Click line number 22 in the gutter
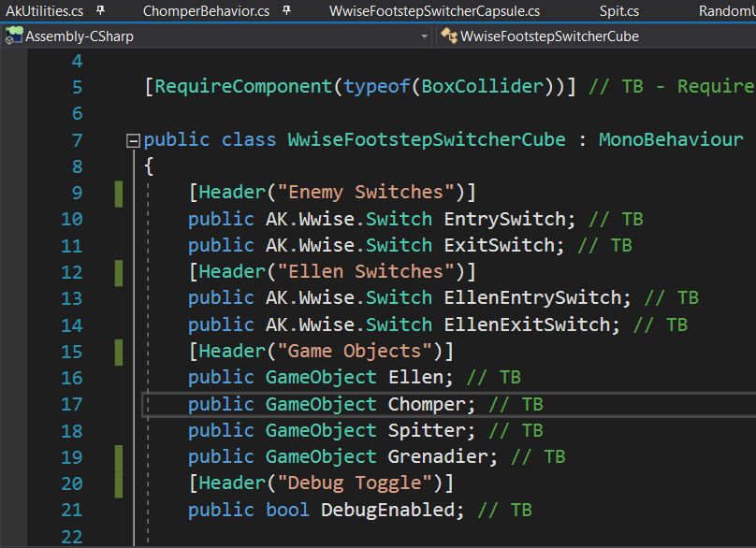756x548 pixels. [72, 537]
